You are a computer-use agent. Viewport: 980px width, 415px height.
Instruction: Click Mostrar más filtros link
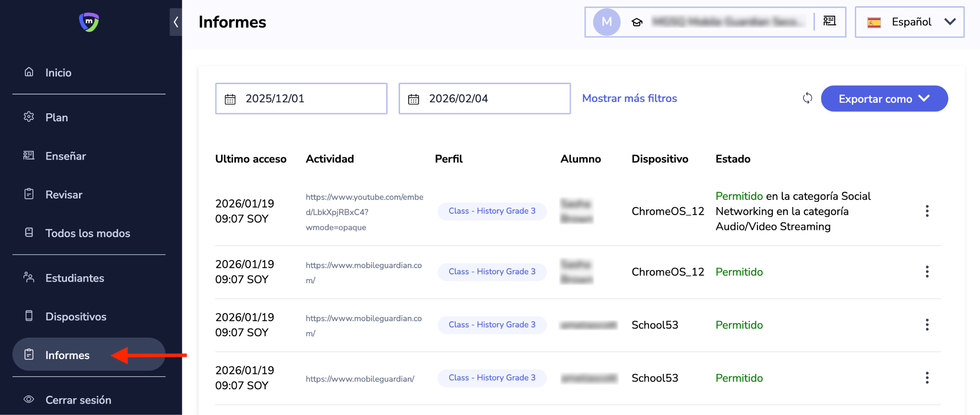coord(629,98)
